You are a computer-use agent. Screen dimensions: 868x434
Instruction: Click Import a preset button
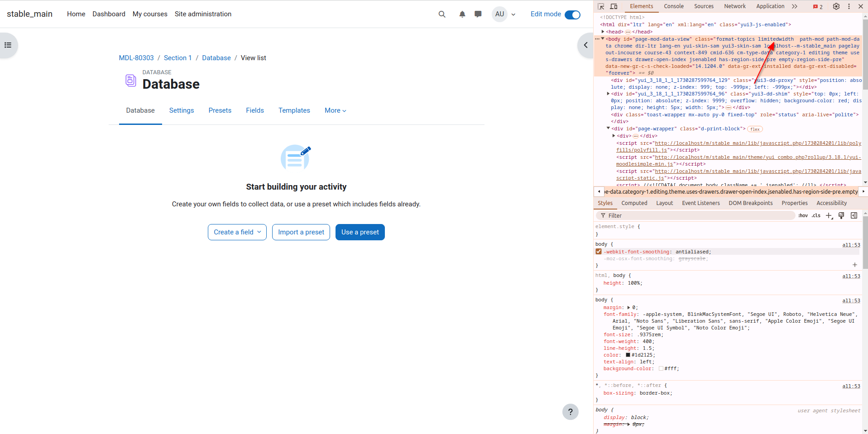click(x=301, y=232)
